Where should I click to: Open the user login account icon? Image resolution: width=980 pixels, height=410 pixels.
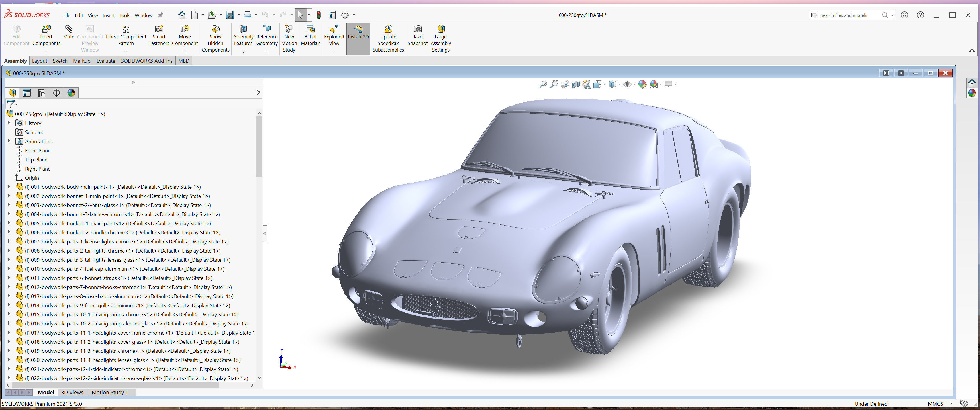tap(905, 15)
